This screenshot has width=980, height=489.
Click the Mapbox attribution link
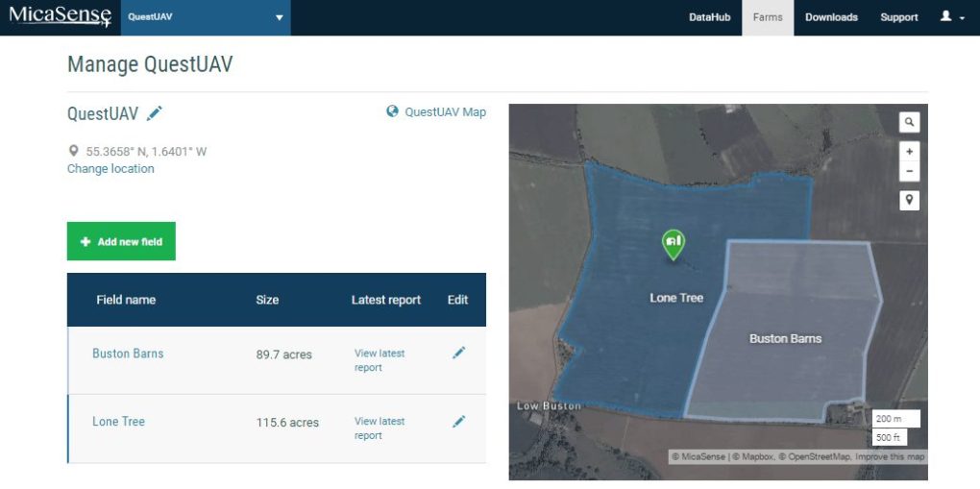[752, 457]
